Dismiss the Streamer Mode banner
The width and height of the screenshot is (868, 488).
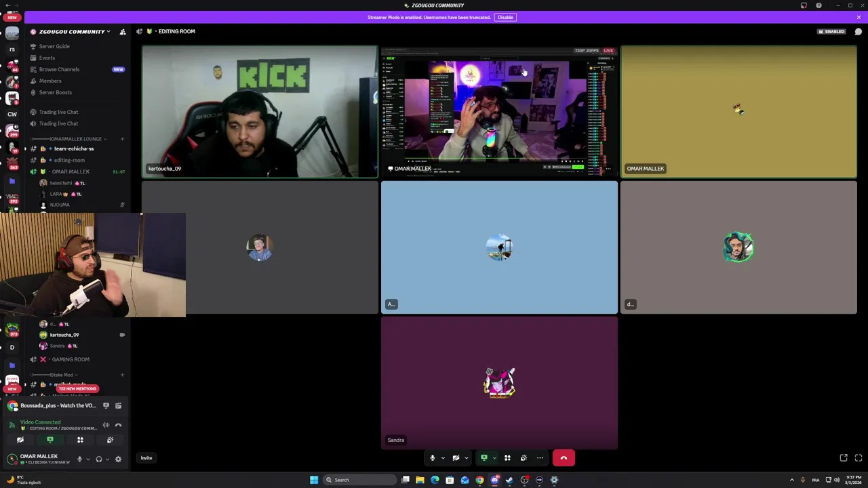pos(859,17)
